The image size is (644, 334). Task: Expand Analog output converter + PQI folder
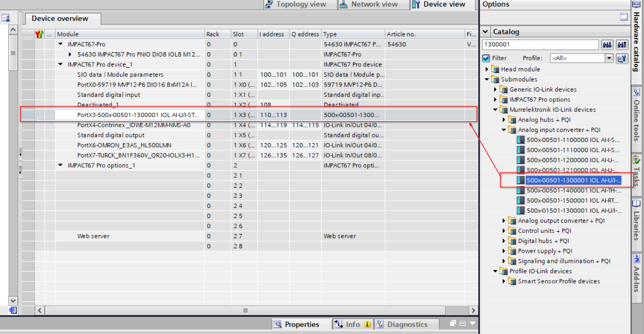click(504, 221)
